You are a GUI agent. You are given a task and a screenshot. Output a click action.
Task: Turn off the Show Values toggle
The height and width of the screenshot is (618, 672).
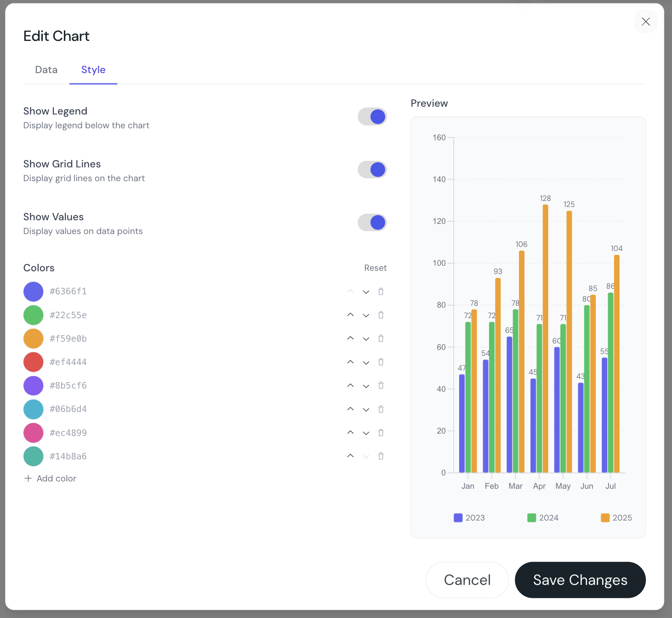click(372, 223)
